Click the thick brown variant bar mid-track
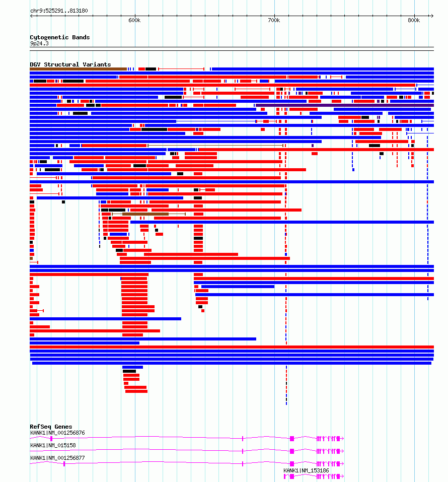448x482 pixels. coord(145,214)
